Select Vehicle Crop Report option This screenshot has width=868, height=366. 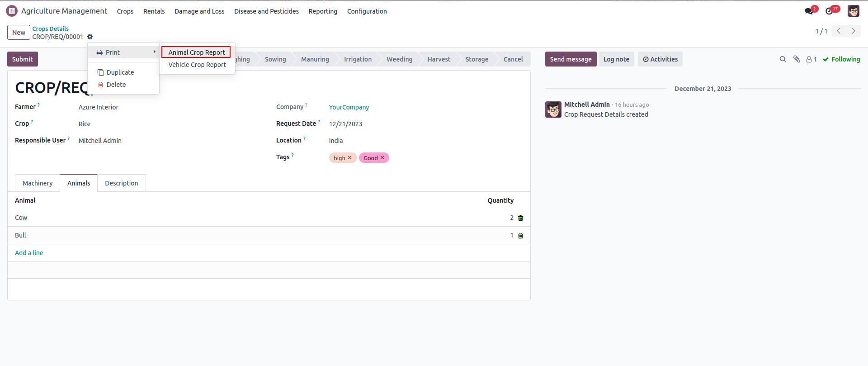[x=197, y=65]
